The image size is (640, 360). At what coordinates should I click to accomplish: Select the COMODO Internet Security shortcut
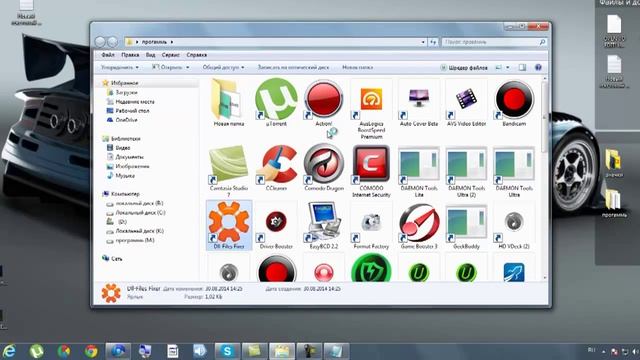tap(371, 171)
